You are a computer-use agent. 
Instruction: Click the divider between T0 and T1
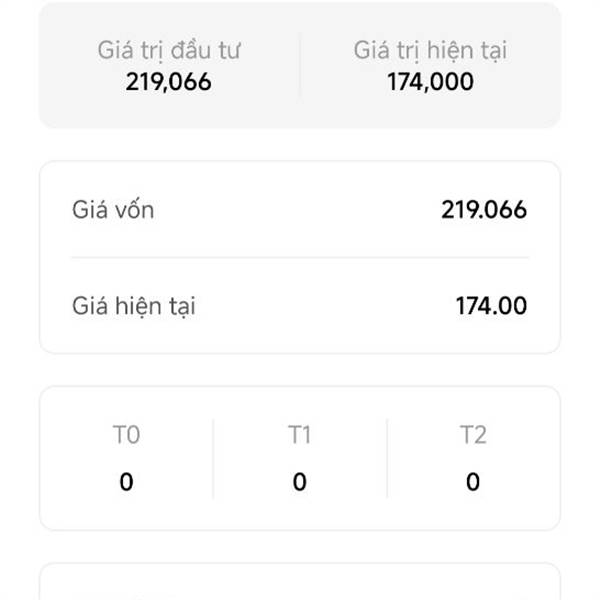click(213, 458)
